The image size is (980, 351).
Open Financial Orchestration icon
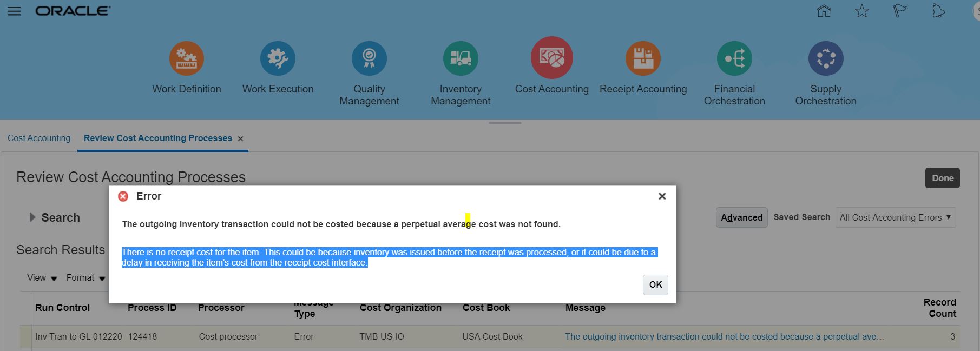click(734, 58)
